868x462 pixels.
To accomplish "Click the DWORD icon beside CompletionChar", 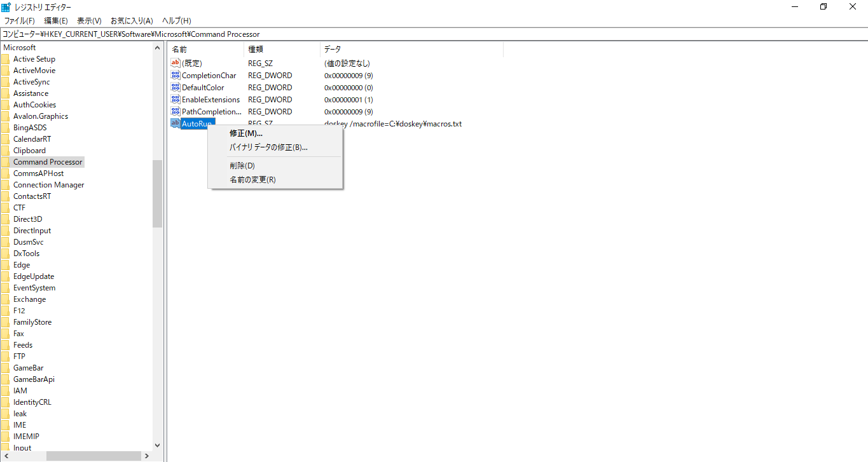I will point(176,75).
